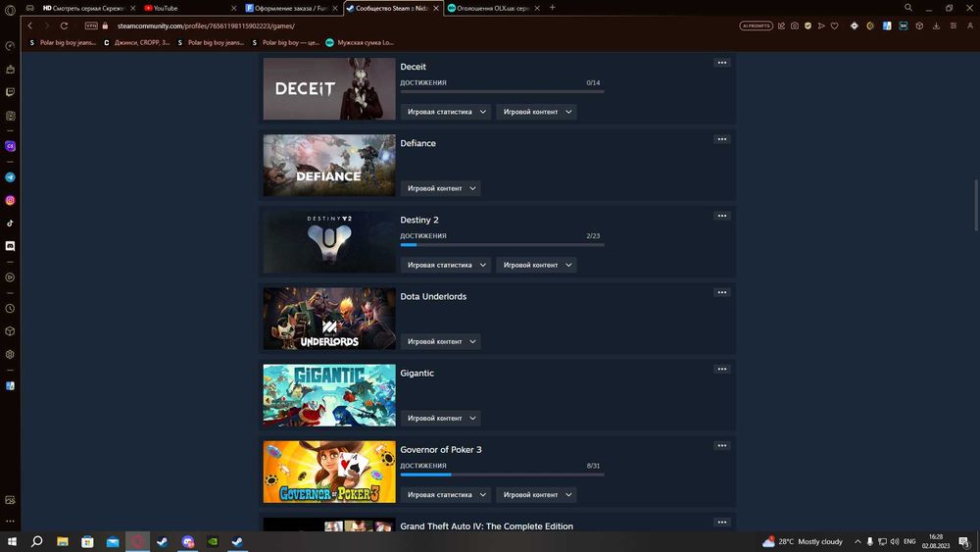
Task: Click Governor of Poker 3 achievements bar 8/31
Action: click(502, 475)
